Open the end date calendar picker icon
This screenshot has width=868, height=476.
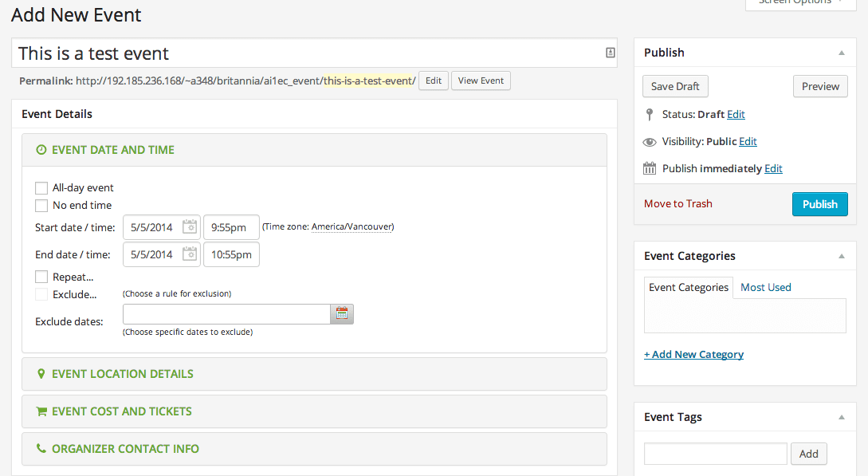tap(190, 254)
